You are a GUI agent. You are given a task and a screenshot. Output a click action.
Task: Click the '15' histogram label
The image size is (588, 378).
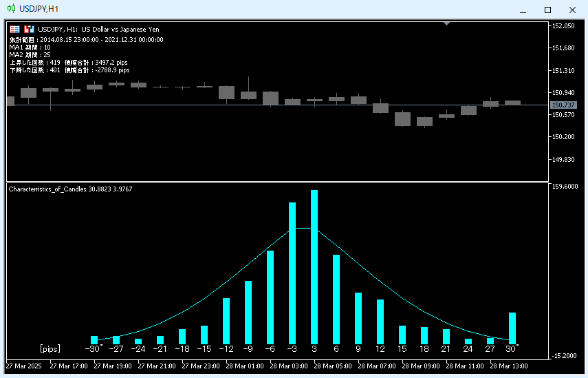tap(402, 349)
